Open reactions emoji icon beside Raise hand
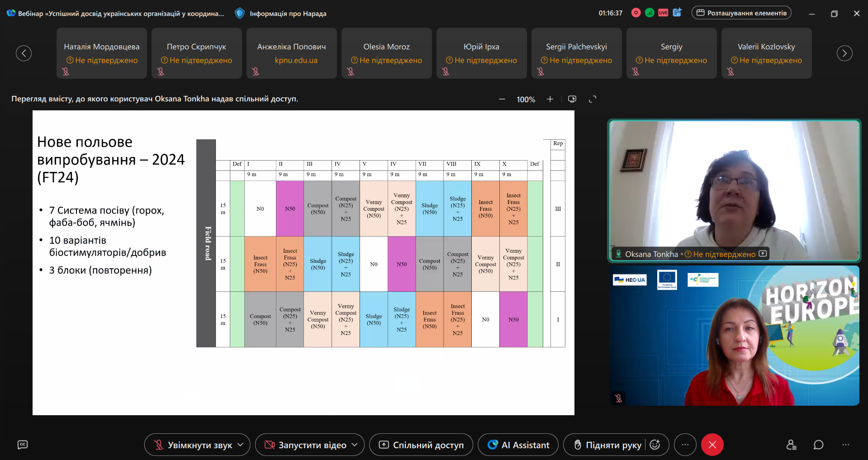The width and height of the screenshot is (868, 460). click(655, 445)
